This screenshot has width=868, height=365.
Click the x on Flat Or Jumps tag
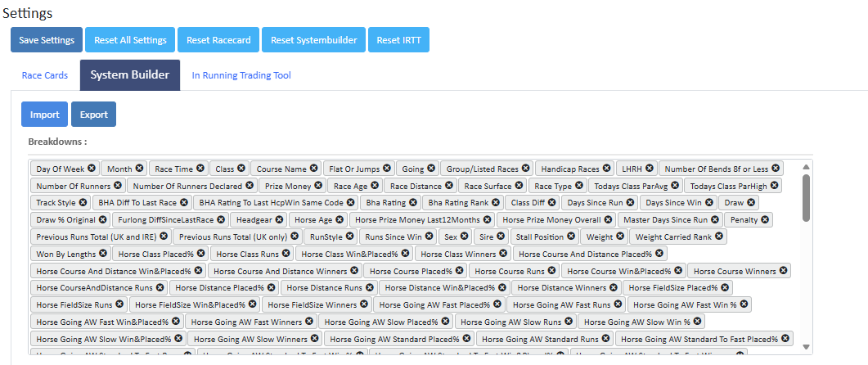point(387,169)
